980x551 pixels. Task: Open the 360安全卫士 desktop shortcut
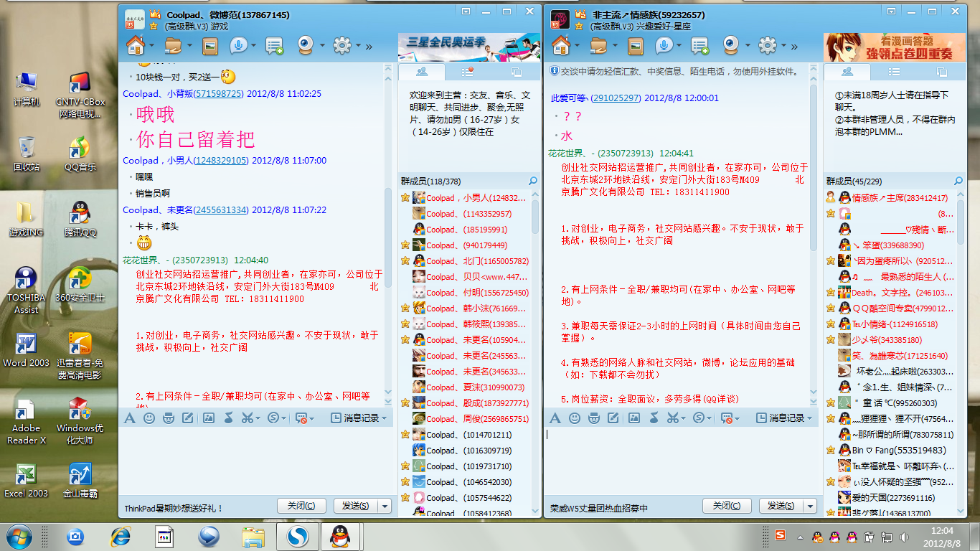click(x=80, y=286)
